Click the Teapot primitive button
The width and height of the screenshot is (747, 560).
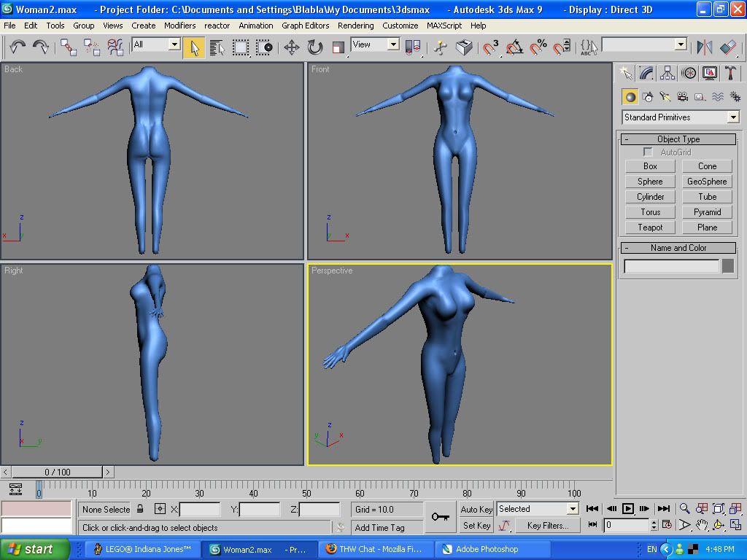[x=650, y=227]
